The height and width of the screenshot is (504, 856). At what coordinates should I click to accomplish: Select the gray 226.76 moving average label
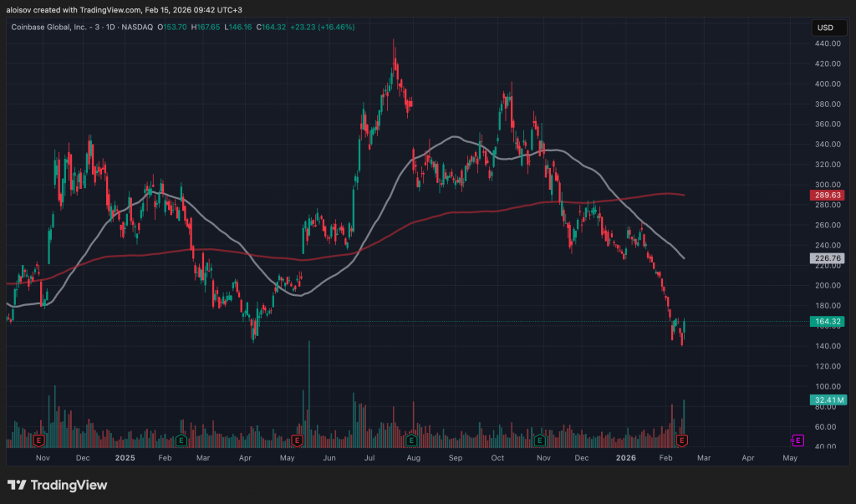(x=824, y=258)
